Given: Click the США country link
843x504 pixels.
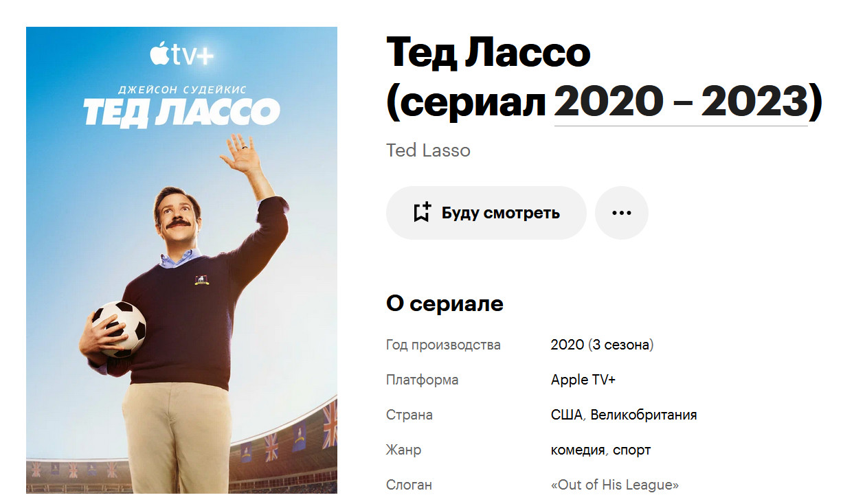Looking at the screenshot, I should coord(567,415).
